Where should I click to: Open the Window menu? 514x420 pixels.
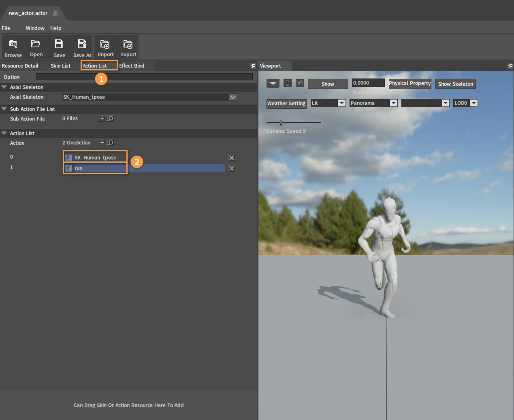pyautogui.click(x=35, y=28)
